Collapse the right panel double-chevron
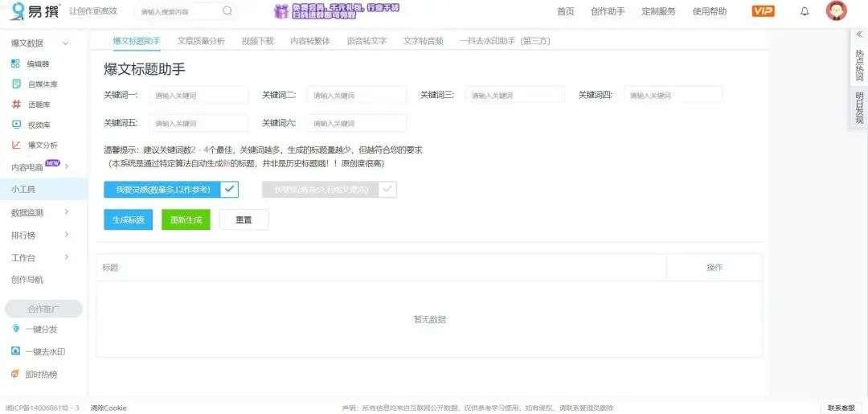The image size is (868, 414). click(x=859, y=35)
